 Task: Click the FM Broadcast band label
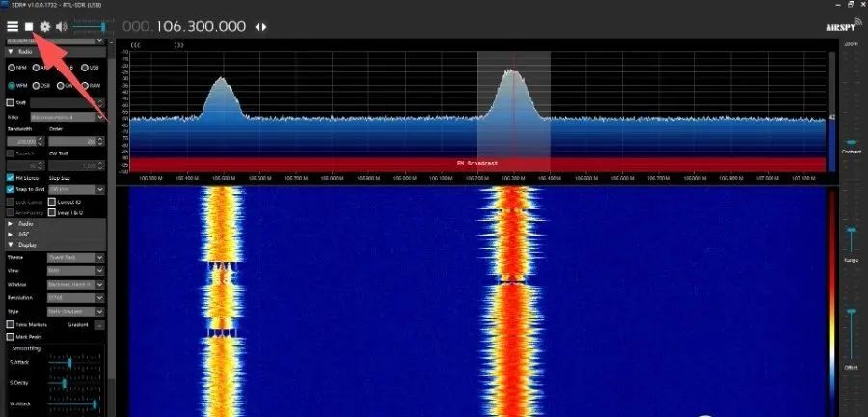pyautogui.click(x=476, y=164)
